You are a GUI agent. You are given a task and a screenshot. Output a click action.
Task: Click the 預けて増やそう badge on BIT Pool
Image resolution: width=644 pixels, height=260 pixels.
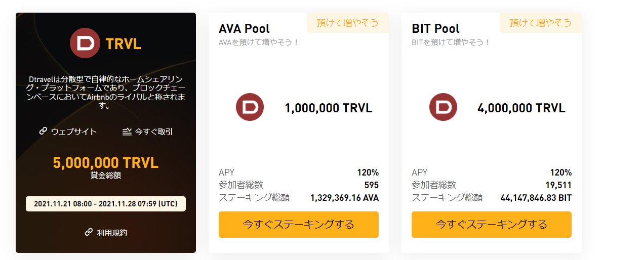click(540, 23)
